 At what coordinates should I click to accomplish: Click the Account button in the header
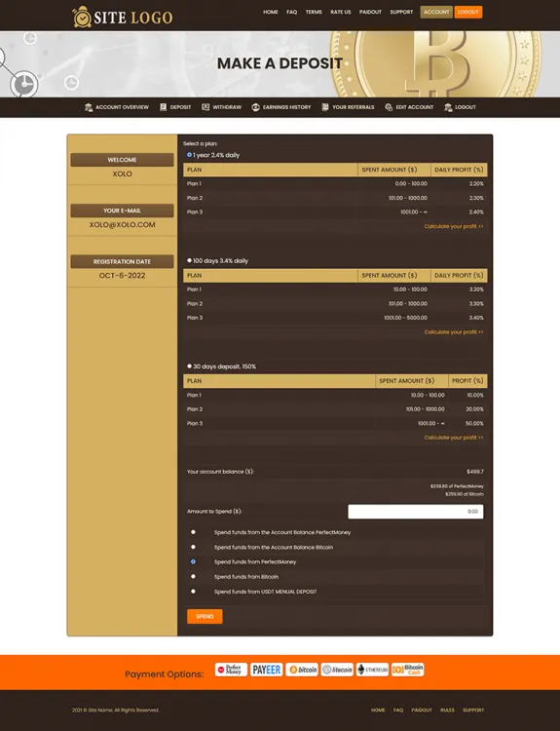[x=436, y=12]
